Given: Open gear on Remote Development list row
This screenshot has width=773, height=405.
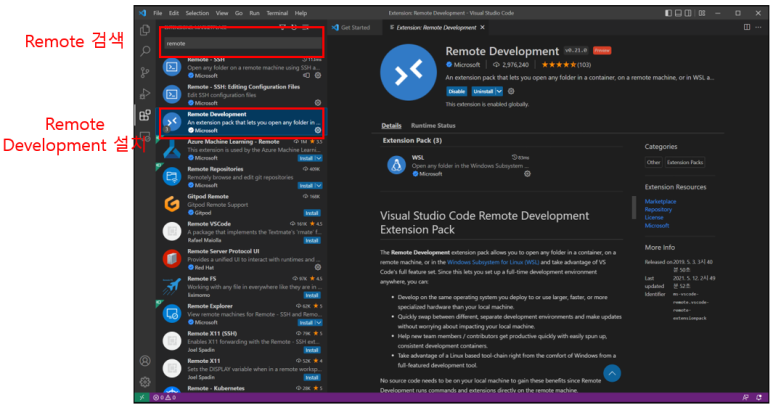Looking at the screenshot, I should [x=318, y=131].
